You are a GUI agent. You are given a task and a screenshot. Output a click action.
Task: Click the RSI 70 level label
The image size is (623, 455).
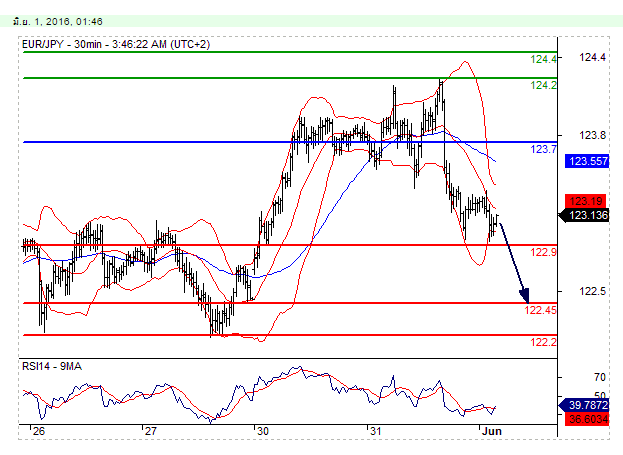point(600,377)
